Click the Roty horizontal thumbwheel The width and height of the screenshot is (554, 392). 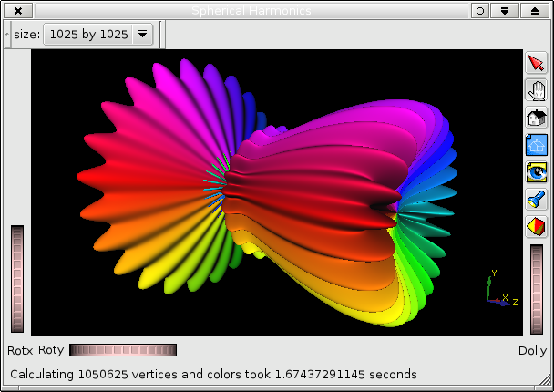coord(123,350)
